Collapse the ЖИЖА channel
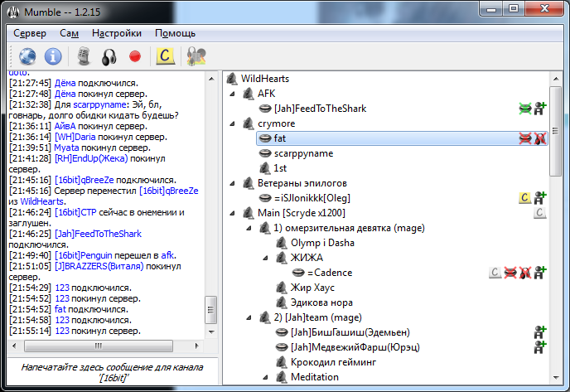This screenshot has width=570, height=392. 266,259
